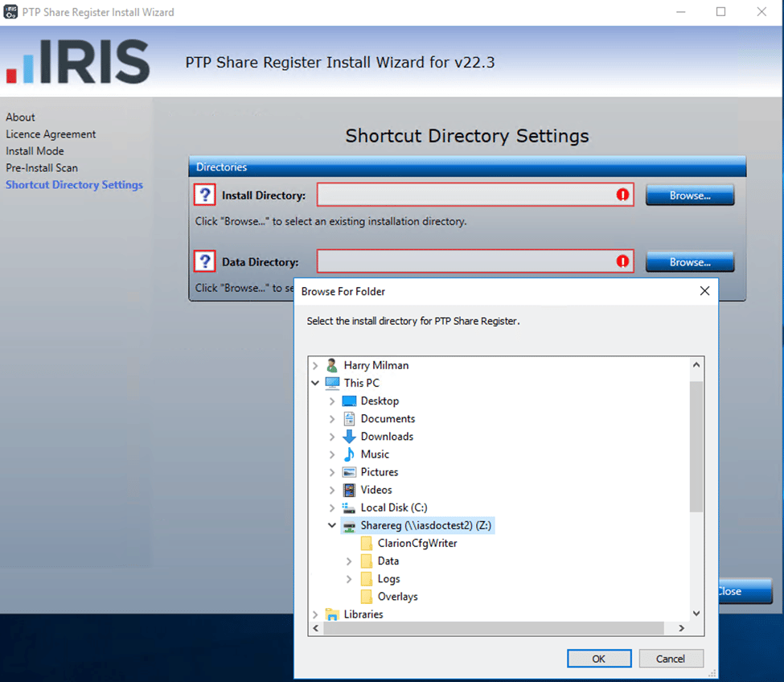Viewport: 784px width, 682px height.
Task: Collapse the Sharereg (Z:) drive node
Action: pos(332,525)
